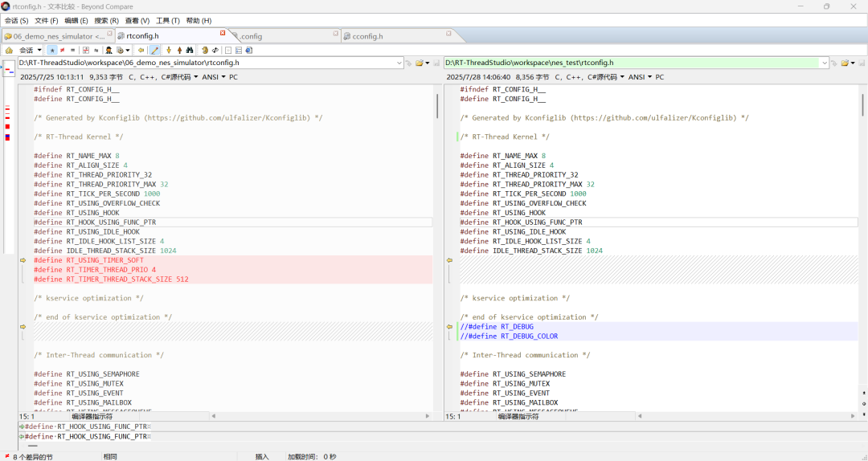Open the right pane ANSI encoding dropdown

coord(639,77)
